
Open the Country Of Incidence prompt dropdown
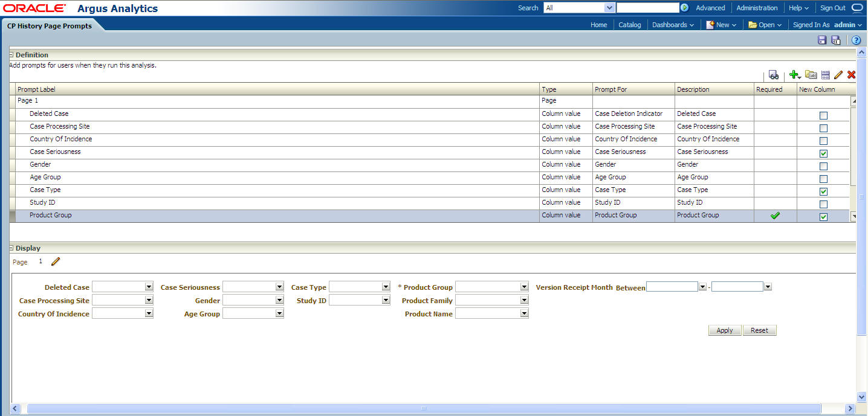[149, 313]
